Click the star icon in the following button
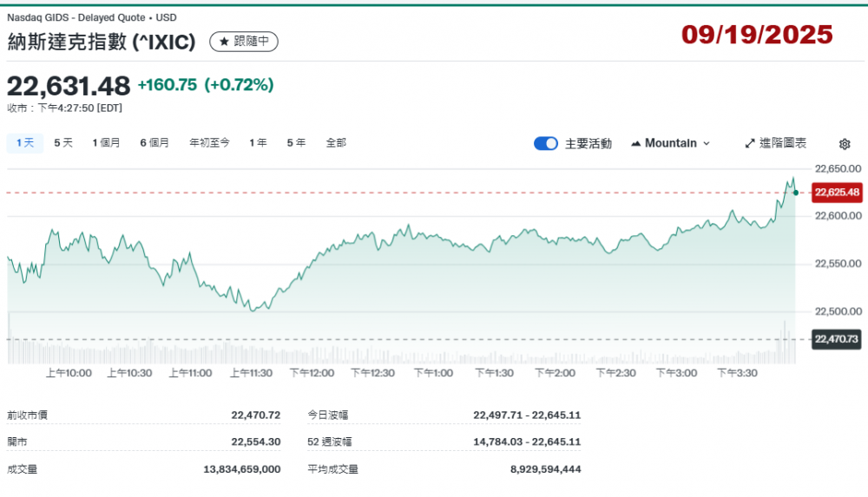This screenshot has height=497, width=868. pyautogui.click(x=224, y=42)
